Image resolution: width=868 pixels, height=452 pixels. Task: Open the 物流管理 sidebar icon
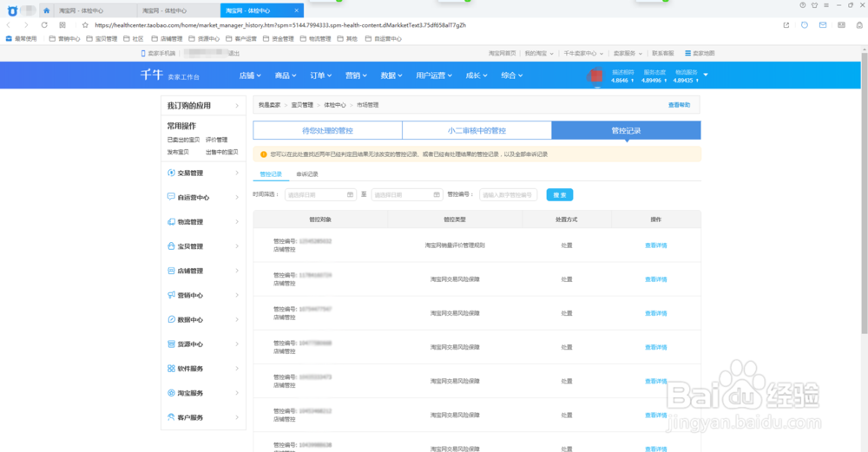click(x=171, y=221)
